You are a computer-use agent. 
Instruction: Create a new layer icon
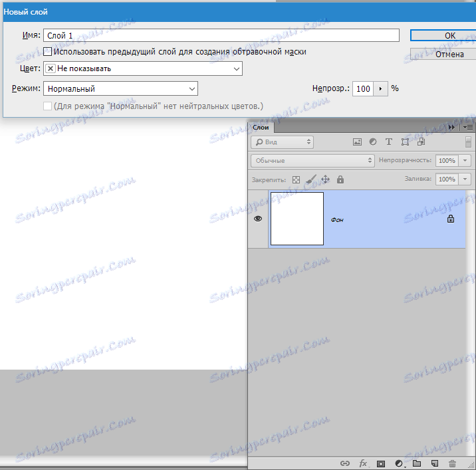coord(435,463)
